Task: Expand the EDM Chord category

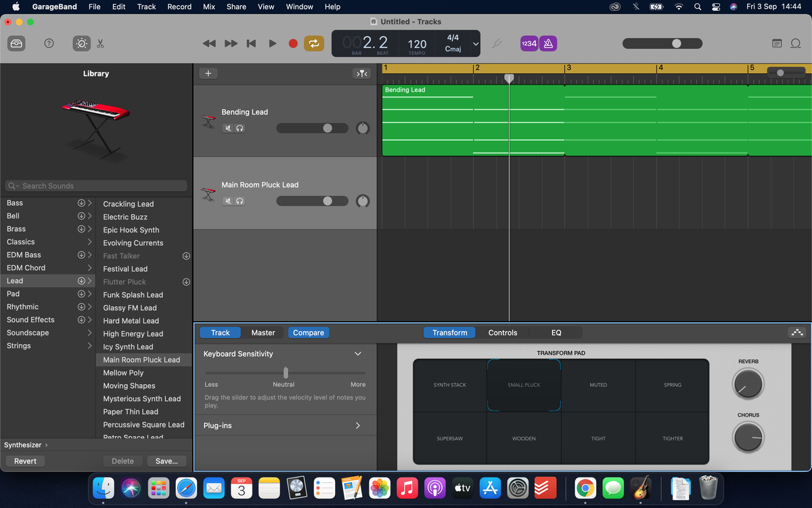Action: click(x=89, y=268)
